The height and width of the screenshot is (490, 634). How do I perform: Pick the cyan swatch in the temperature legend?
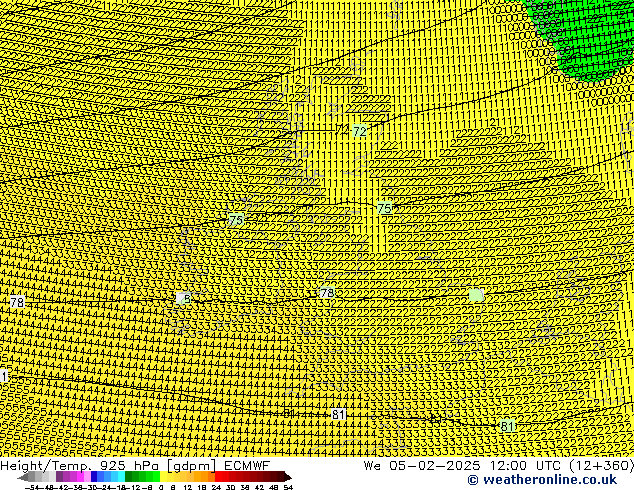(x=121, y=477)
